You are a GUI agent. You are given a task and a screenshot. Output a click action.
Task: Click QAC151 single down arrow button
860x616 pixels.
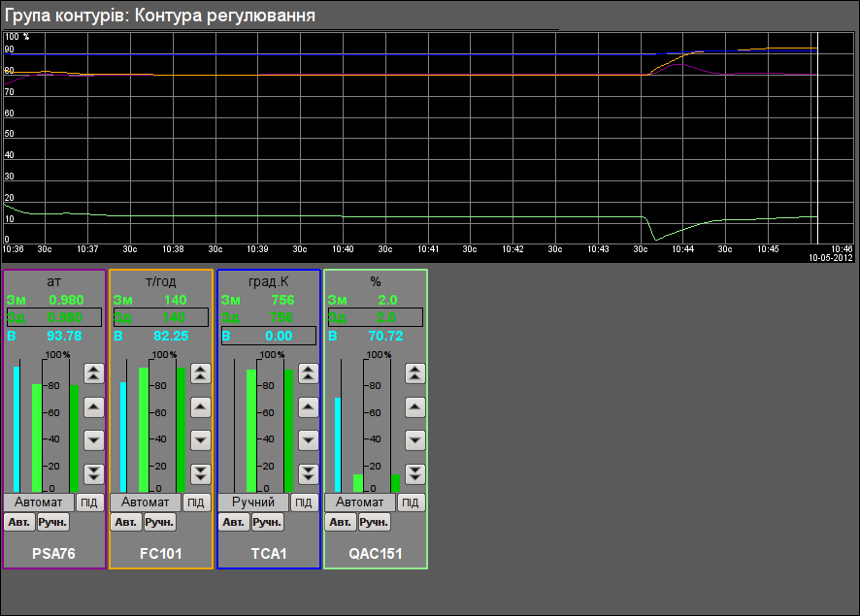click(x=415, y=440)
